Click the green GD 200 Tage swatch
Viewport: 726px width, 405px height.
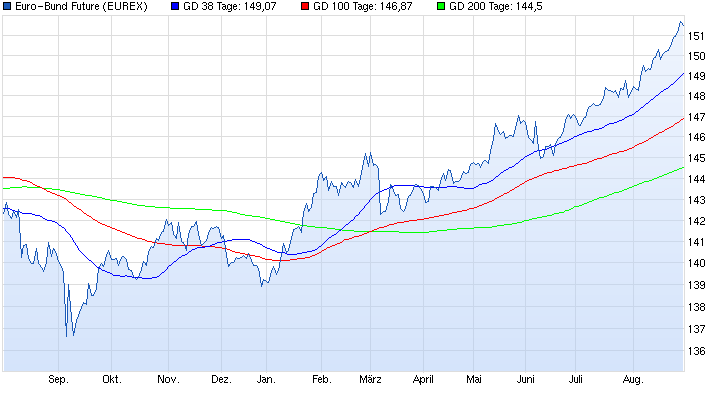(441, 7)
